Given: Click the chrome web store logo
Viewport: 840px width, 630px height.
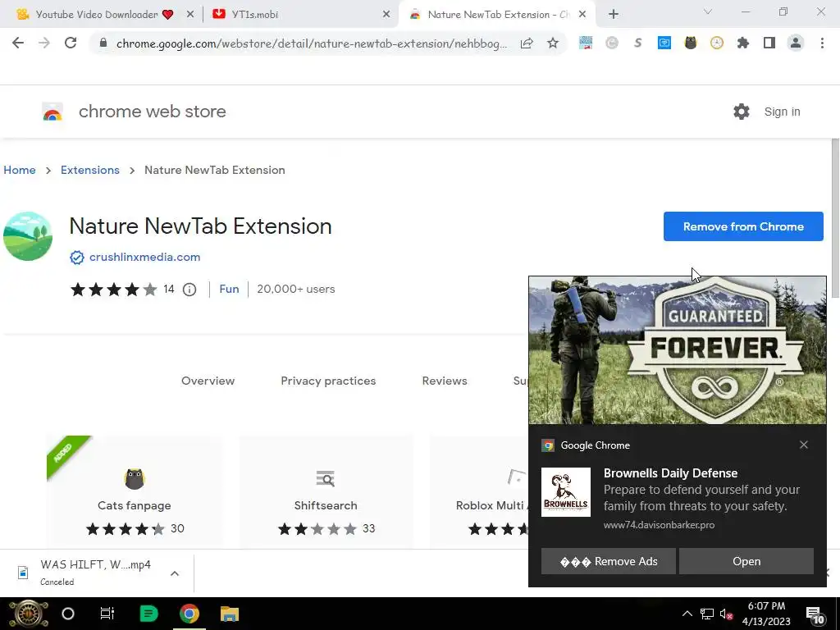Looking at the screenshot, I should [x=52, y=112].
